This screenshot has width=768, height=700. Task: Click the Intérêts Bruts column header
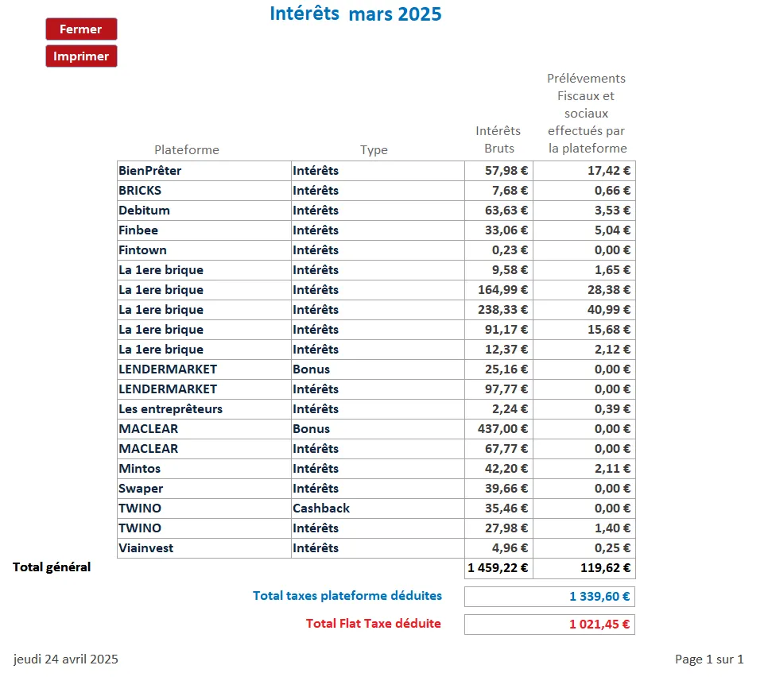[x=498, y=139]
